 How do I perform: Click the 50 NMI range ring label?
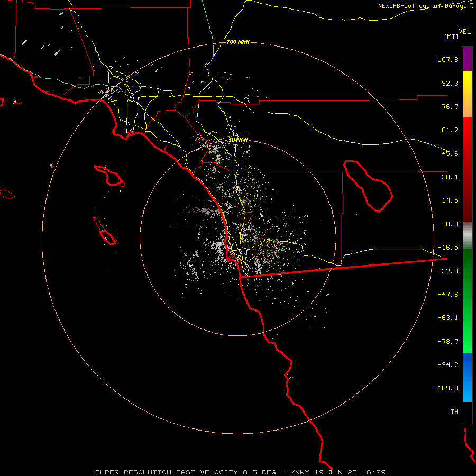point(238,140)
